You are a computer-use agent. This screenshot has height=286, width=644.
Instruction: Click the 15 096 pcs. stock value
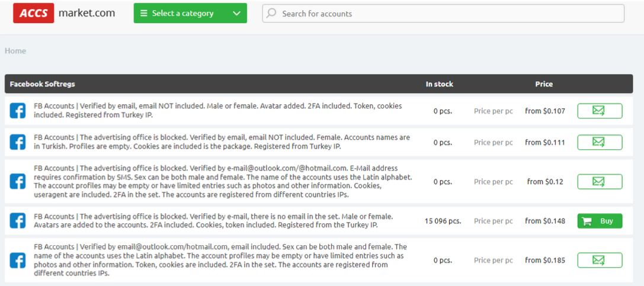point(443,221)
